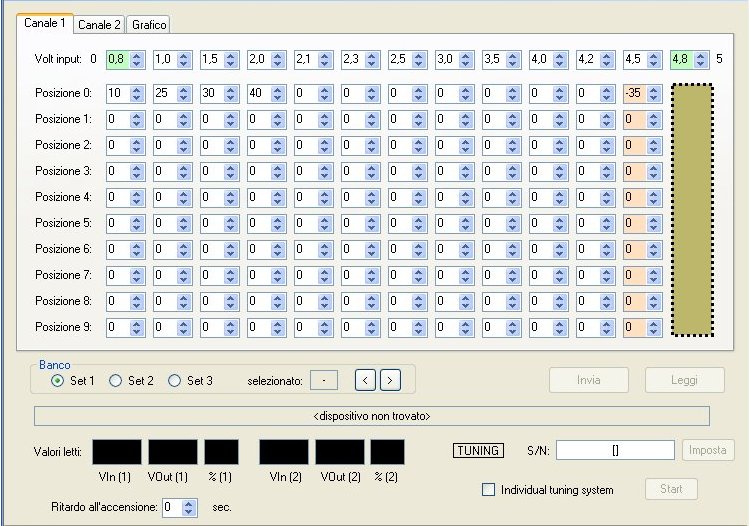Image resolution: width=750 pixels, height=526 pixels.
Task: Click the next arrow button in Banco
Action: (x=390, y=381)
